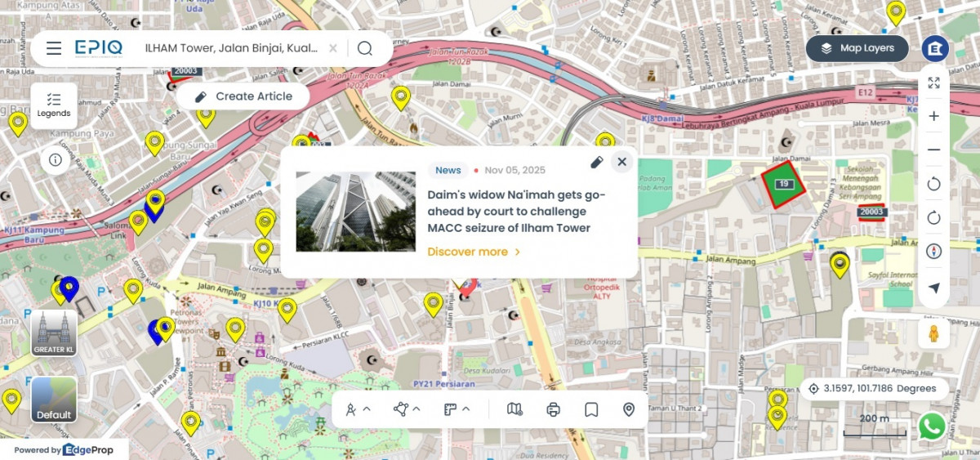Switch to the Default basemap thumbnail
The image size is (980, 460).
(54, 400)
